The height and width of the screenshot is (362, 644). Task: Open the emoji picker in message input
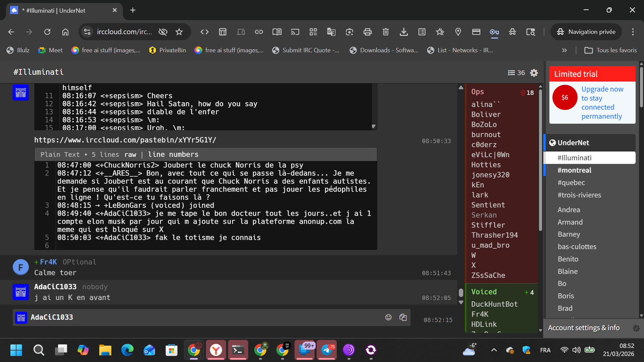[x=388, y=317]
